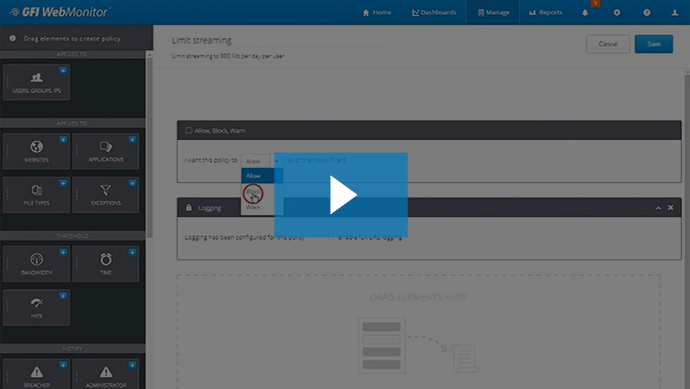The height and width of the screenshot is (389, 690).
Task: Add Exceptions using its plus icon
Action: tap(132, 183)
